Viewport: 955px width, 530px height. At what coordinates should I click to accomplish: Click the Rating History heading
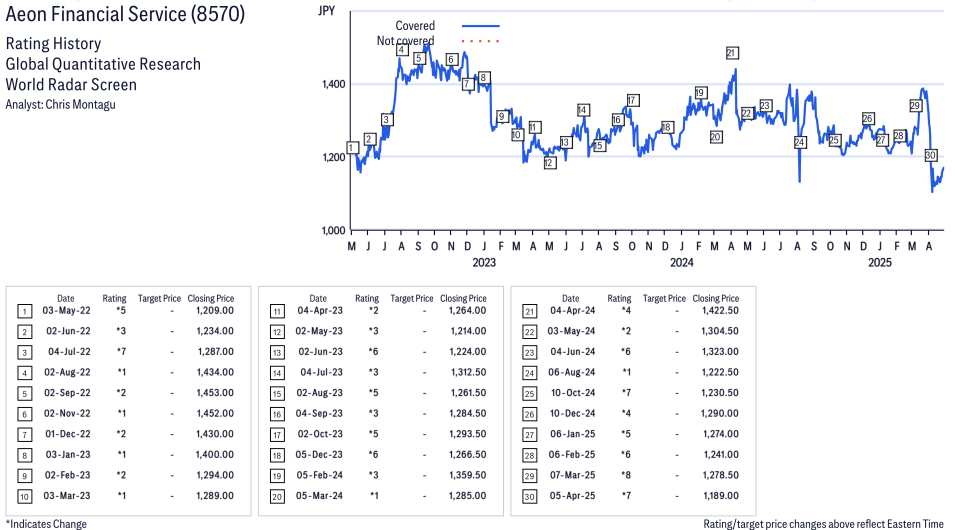(x=54, y=44)
